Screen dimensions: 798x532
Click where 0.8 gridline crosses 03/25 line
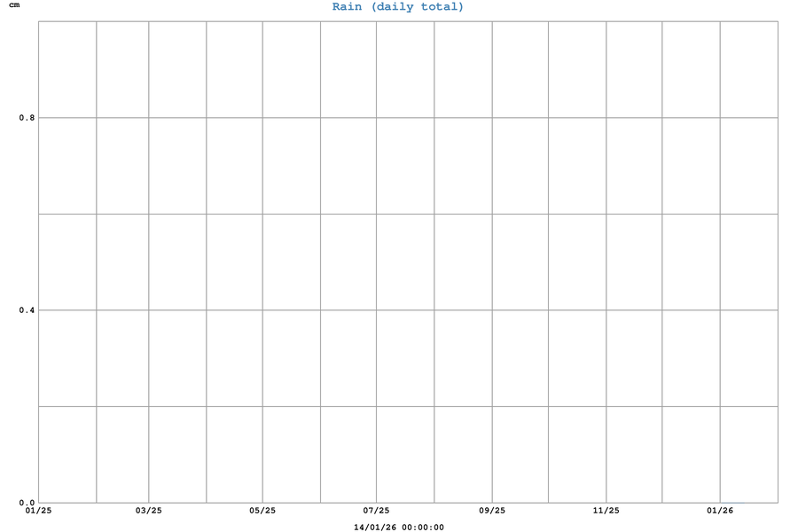pos(148,118)
